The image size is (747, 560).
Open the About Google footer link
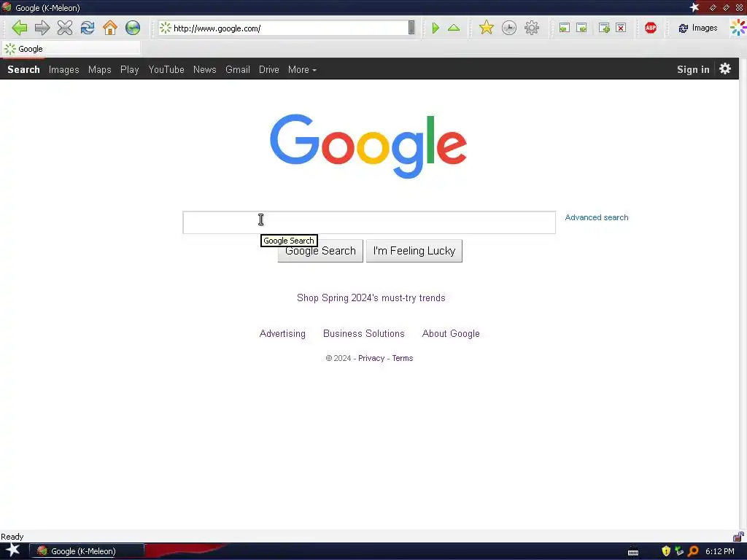click(x=451, y=333)
